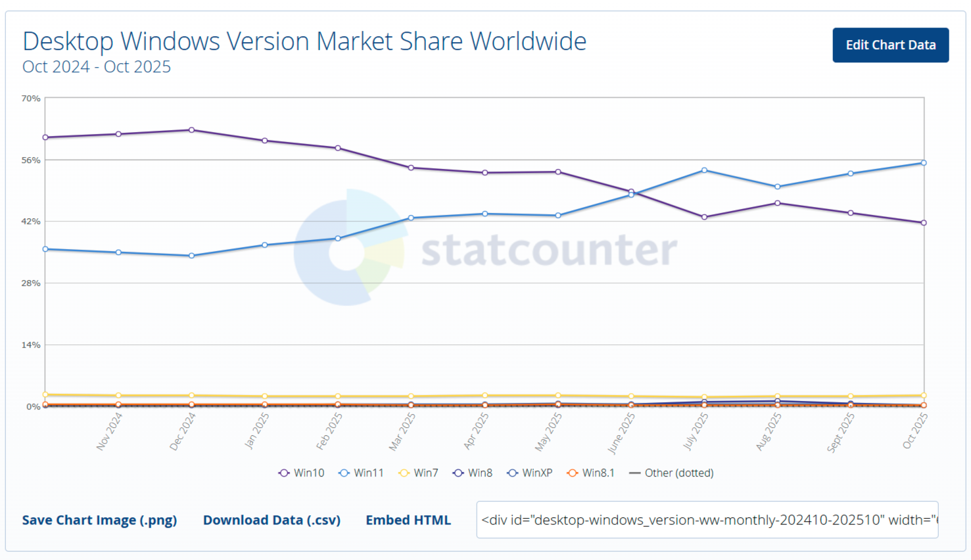
Task: Click Download Data (.csv) link
Action: coord(272,520)
